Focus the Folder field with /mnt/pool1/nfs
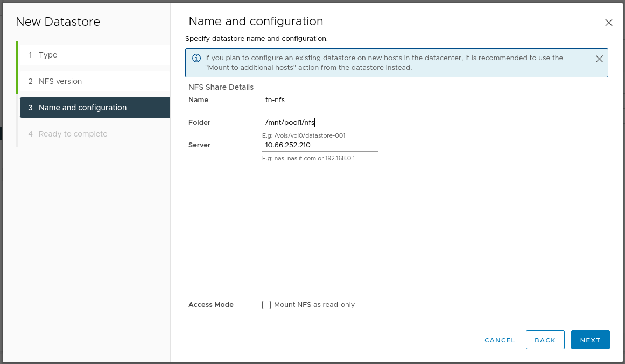Screen dimensions: 625x364 point(320,122)
